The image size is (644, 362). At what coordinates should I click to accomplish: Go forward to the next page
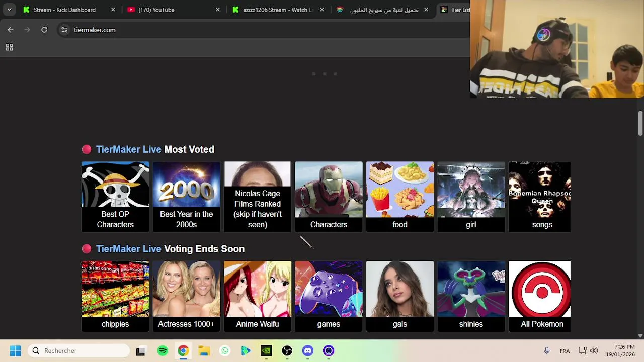[27, 30]
